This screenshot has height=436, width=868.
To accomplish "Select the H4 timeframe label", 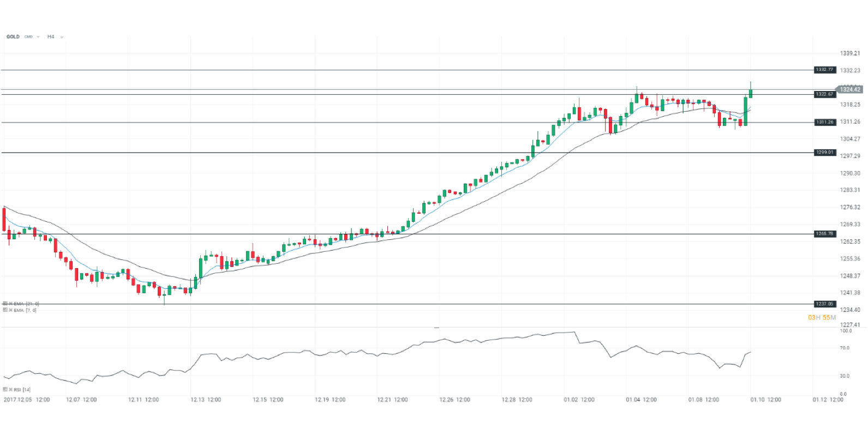I will point(51,37).
